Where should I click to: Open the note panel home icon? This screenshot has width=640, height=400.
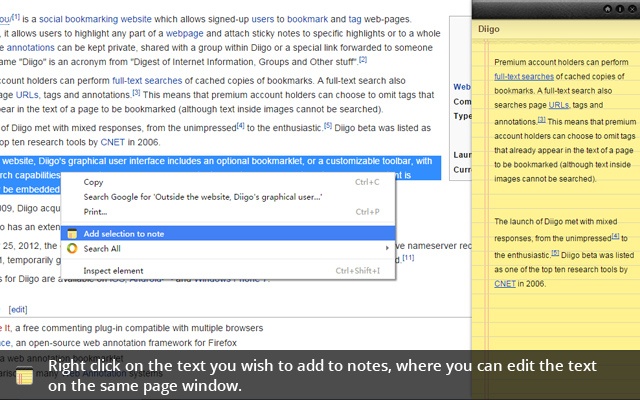607,9
